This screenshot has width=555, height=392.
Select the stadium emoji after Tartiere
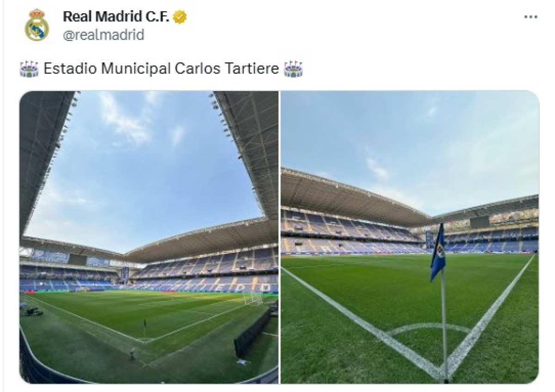293,69
